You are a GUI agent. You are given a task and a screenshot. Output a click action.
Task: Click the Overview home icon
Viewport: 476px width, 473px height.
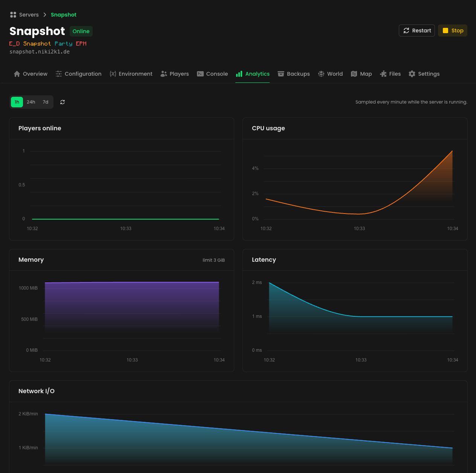[x=17, y=74]
